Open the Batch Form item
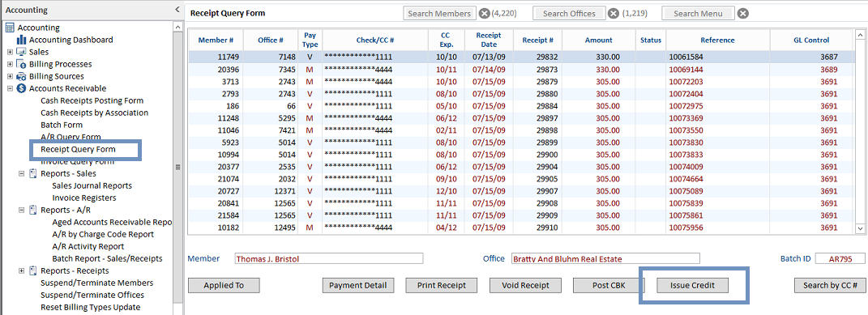Viewport: 868px width, 315px height. 62,125
